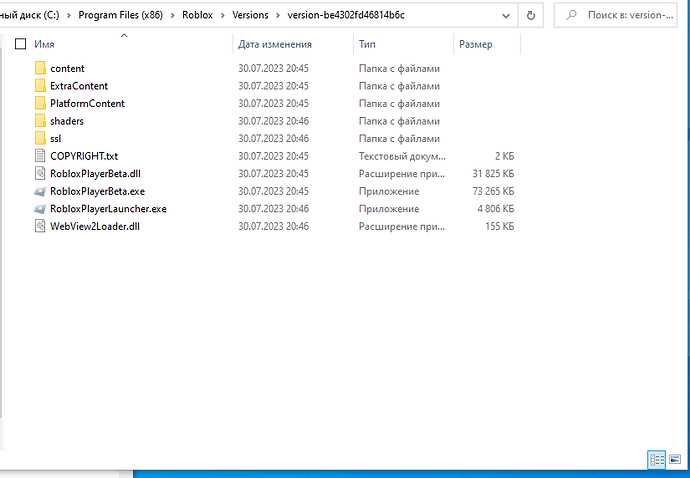
Task: Go to Program Files (x86) breadcrumb
Action: [x=121, y=15]
